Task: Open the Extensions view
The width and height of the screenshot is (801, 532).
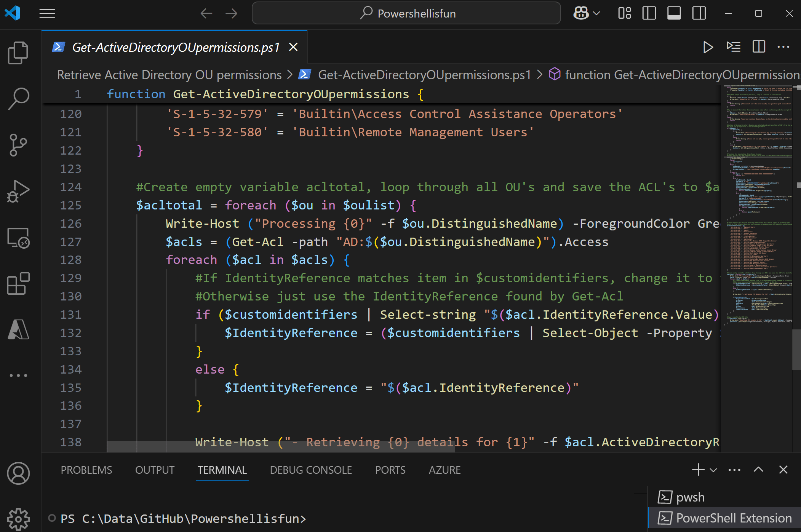Action: [x=18, y=284]
